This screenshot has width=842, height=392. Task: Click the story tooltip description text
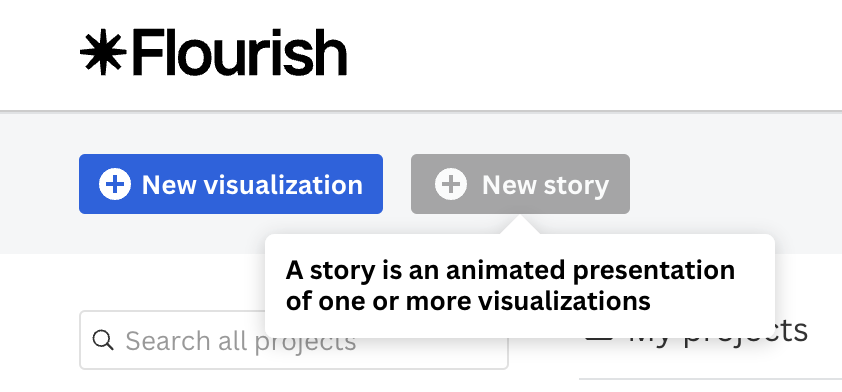point(510,285)
